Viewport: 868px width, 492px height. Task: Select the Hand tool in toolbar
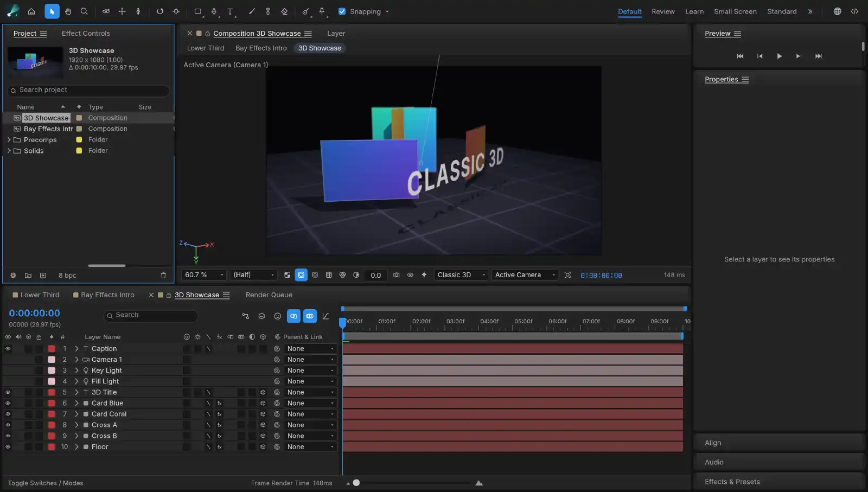(68, 11)
